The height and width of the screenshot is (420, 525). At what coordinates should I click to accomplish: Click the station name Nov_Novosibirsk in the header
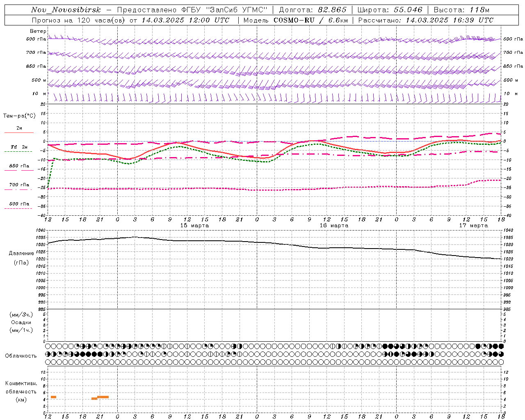click(x=66, y=10)
